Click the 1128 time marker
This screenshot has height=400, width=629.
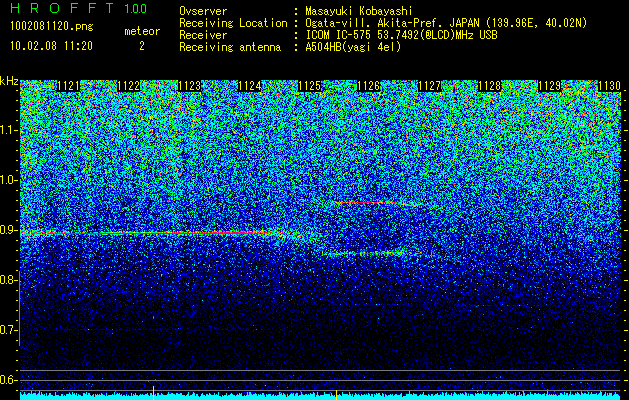(490, 86)
